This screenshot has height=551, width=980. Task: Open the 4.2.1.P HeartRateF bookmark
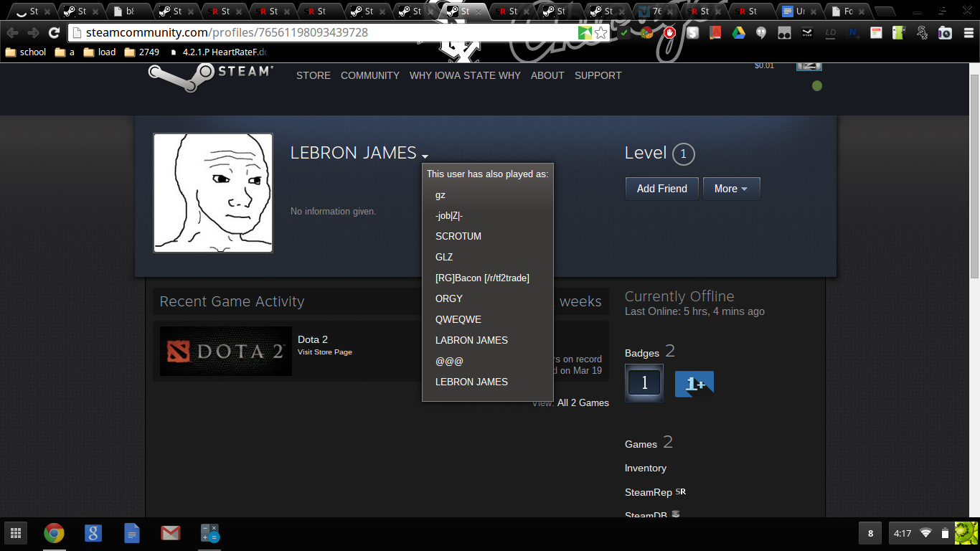(218, 52)
